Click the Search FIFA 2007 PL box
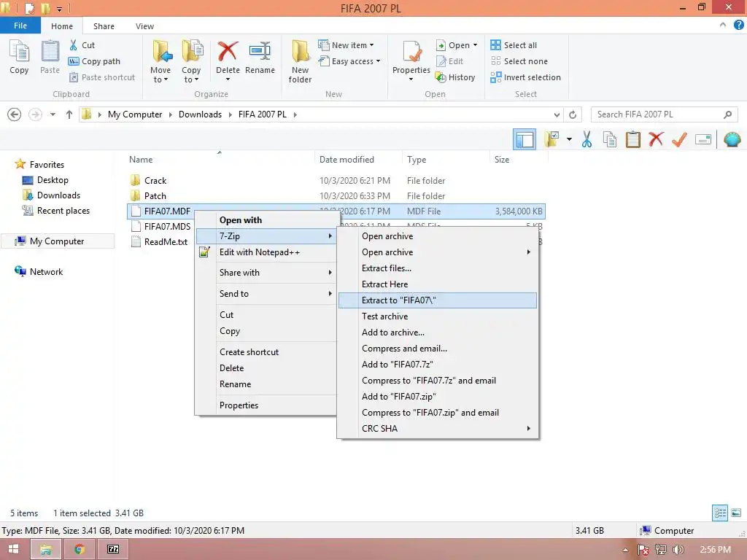The image size is (747, 560). point(664,114)
